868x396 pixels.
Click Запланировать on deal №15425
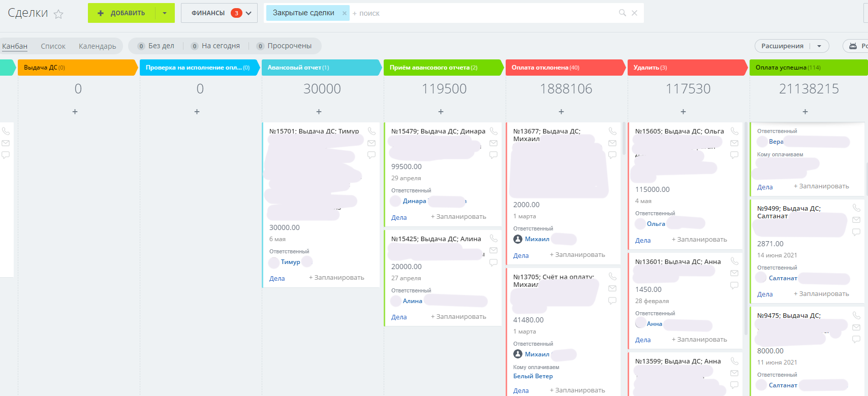click(458, 317)
